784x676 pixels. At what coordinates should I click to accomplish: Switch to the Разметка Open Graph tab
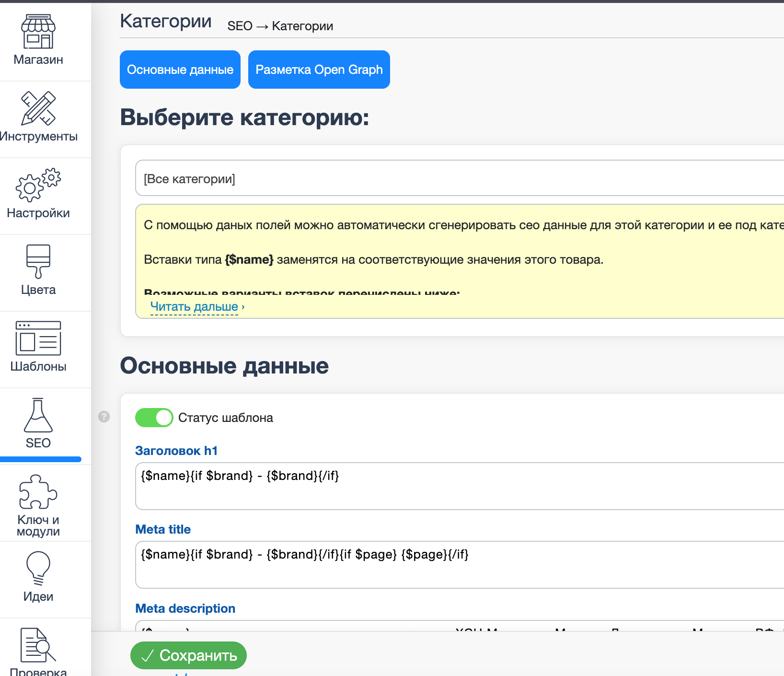tap(319, 70)
